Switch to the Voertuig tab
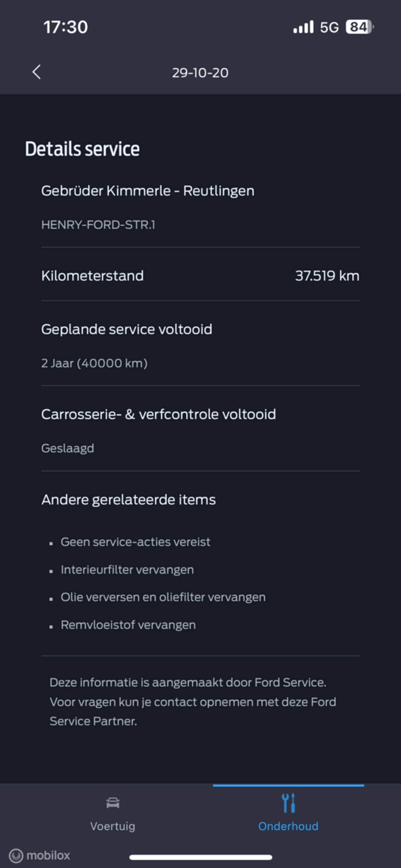This screenshot has width=401, height=868. point(113,813)
